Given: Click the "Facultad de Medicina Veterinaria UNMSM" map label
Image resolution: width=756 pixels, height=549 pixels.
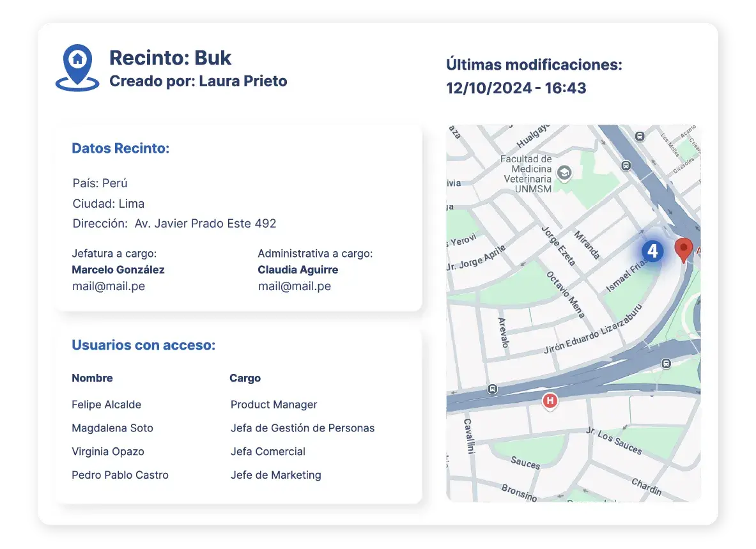Looking at the screenshot, I should point(526,174).
